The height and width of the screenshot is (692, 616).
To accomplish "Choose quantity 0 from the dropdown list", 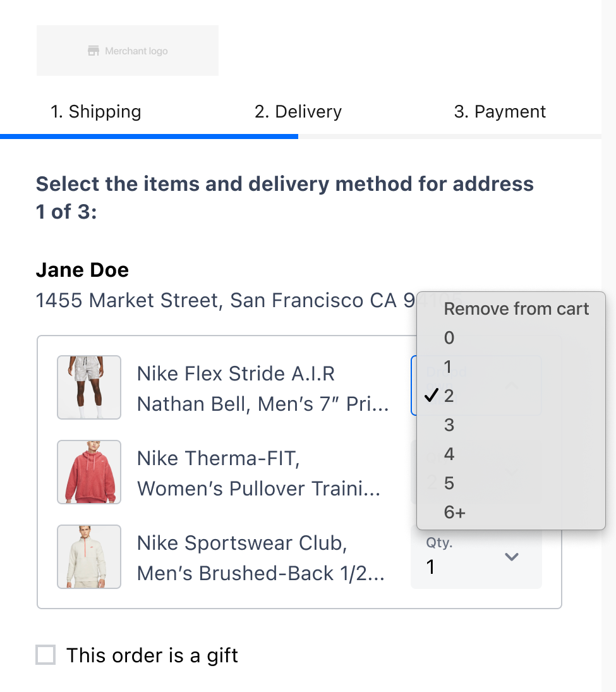I will pyautogui.click(x=449, y=338).
